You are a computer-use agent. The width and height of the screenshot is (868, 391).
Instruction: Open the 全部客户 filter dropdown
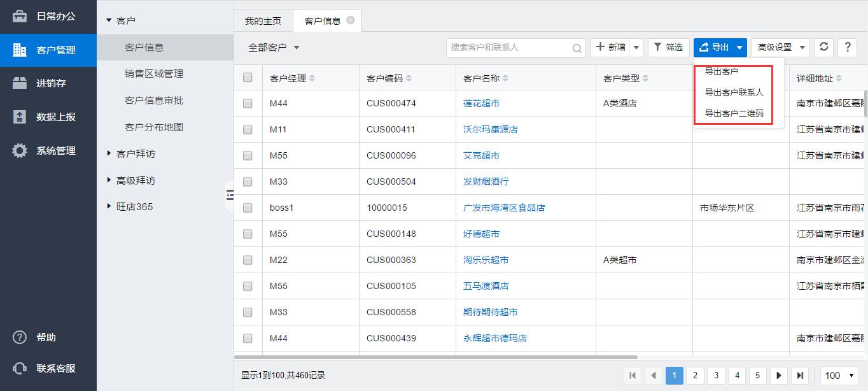(274, 48)
